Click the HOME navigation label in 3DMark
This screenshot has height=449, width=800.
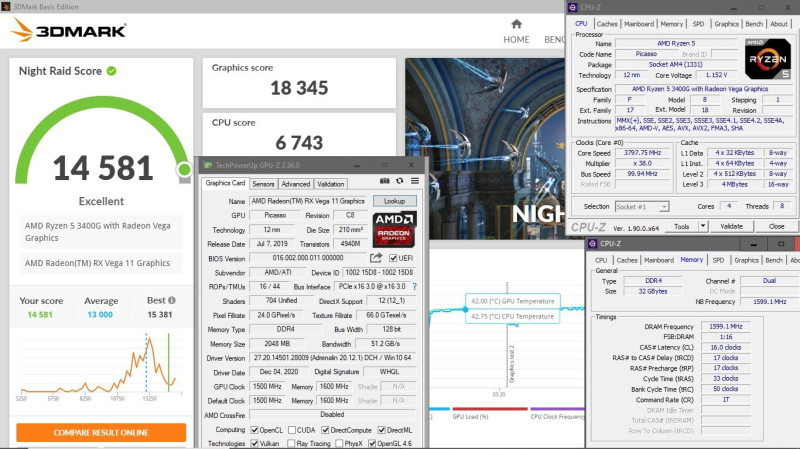coord(516,40)
